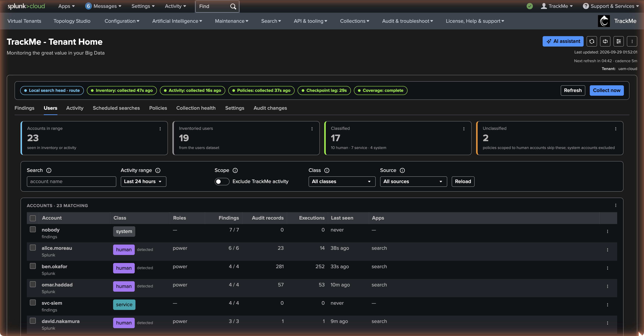
Task: Open row actions for ben.okafor
Action: click(607, 268)
